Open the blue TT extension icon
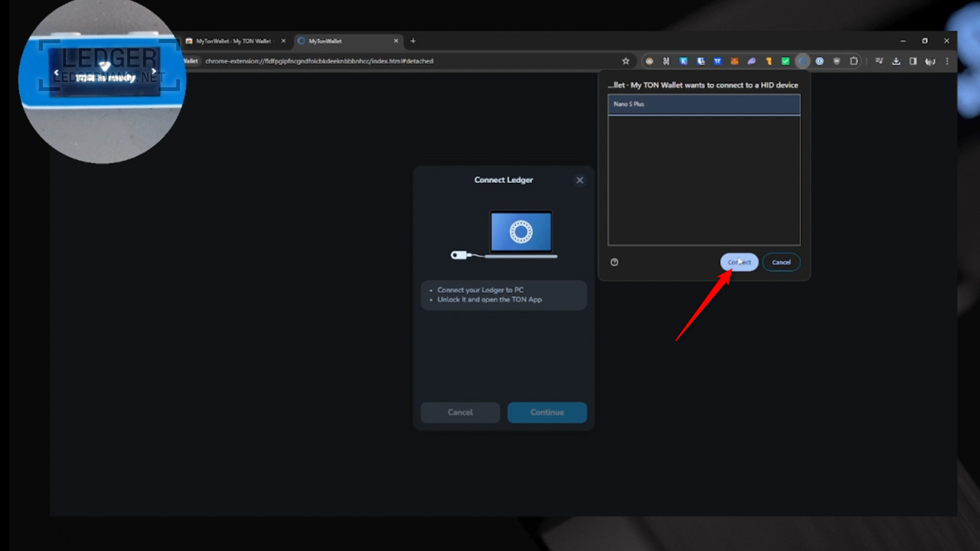The width and height of the screenshot is (980, 551). 717,61
